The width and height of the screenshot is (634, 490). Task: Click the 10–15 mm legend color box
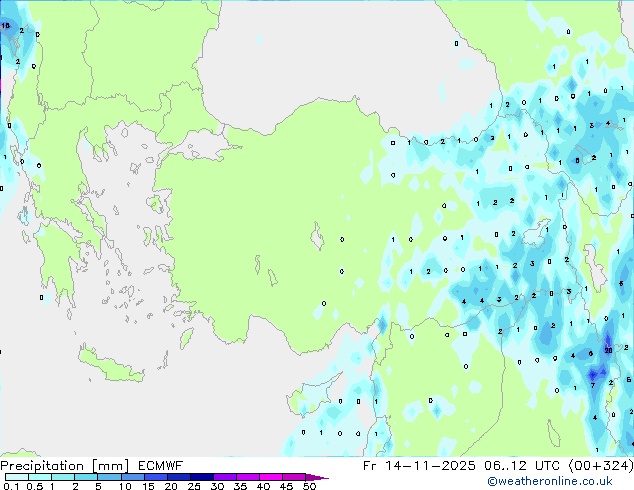[x=132, y=477]
